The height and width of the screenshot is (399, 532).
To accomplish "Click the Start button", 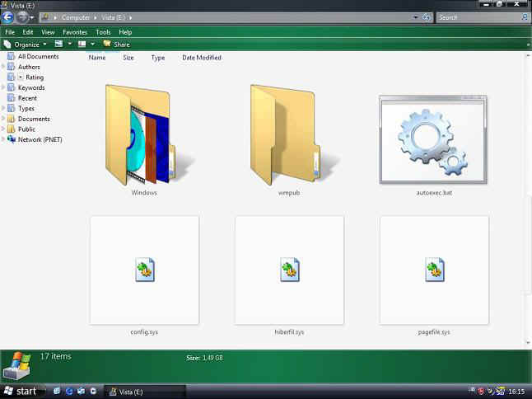I will tap(20, 391).
